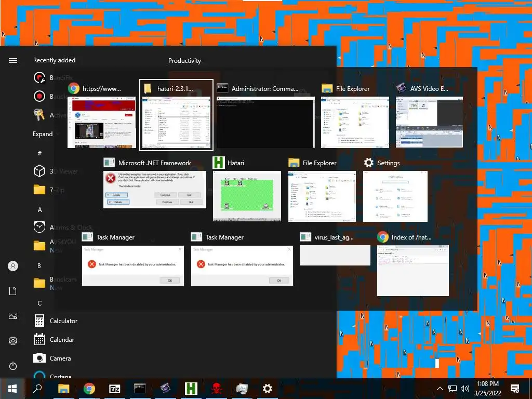Switch to virus_last_ag window thumbnail
Image resolution: width=532 pixels, height=399 pixels.
coord(335,256)
